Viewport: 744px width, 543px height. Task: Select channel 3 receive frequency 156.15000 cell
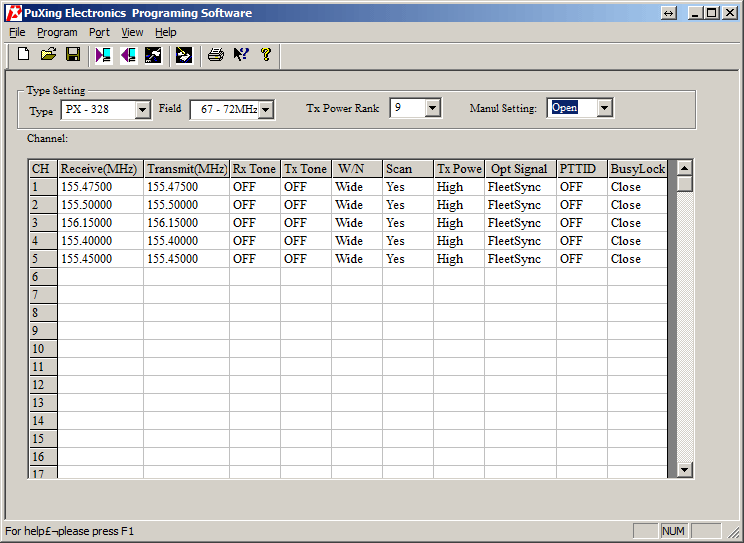[x=100, y=223]
